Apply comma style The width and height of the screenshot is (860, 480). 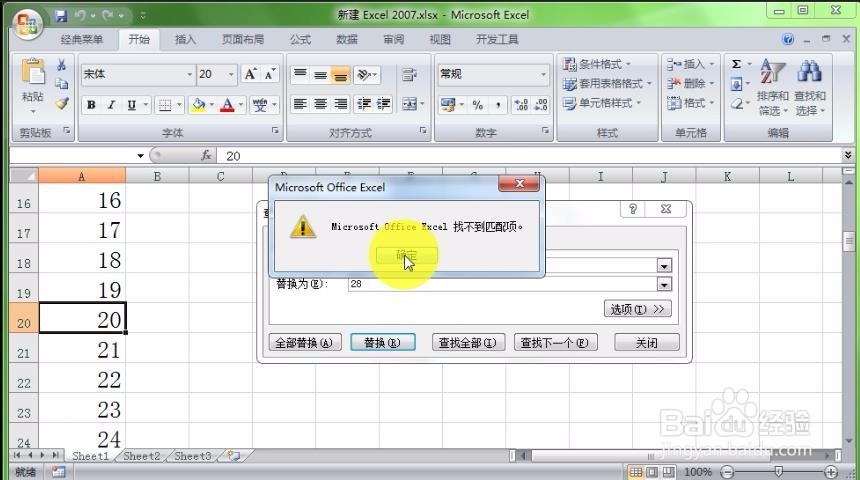[x=498, y=104]
